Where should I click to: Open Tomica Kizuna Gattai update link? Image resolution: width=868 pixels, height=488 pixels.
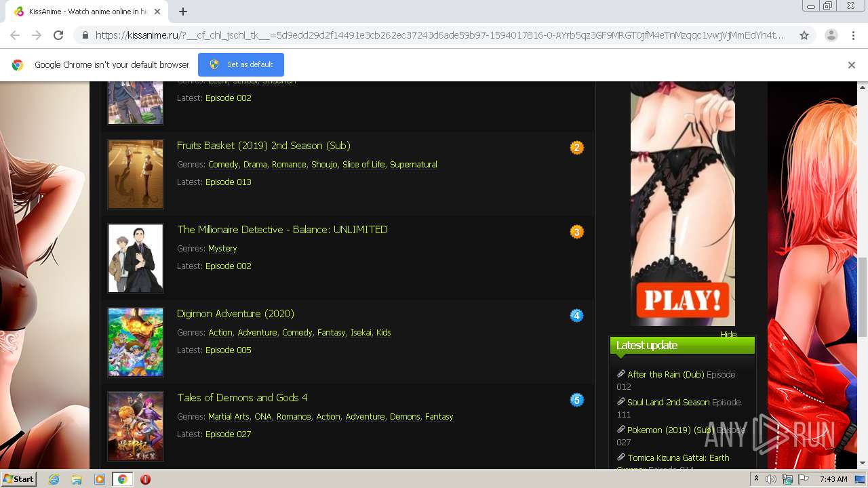click(678, 458)
